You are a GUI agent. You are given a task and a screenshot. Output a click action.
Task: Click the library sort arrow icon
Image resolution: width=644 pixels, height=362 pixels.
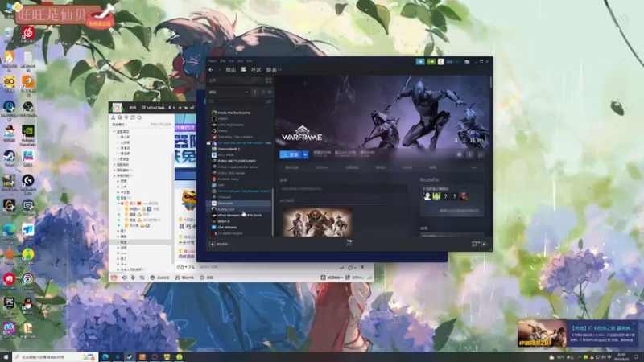[x=255, y=92]
